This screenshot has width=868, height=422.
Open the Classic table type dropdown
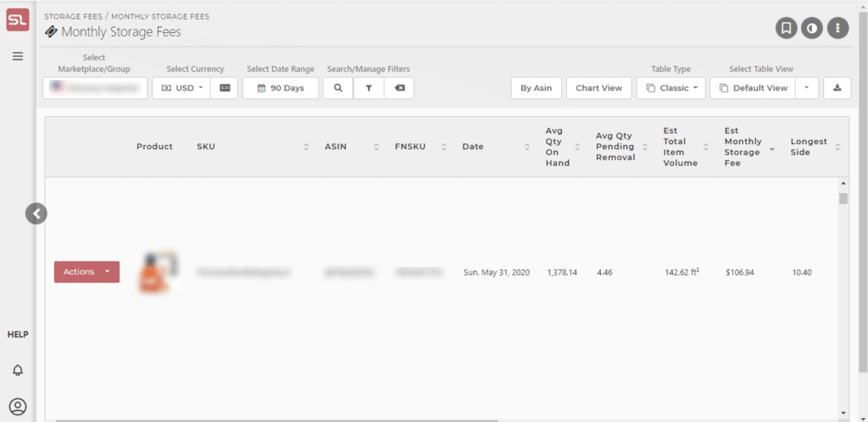[671, 88]
